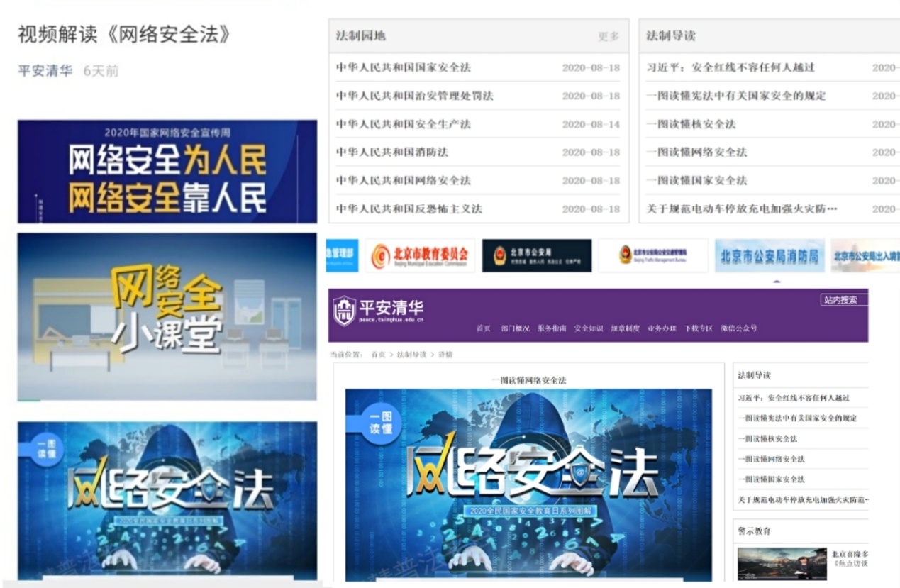The width and height of the screenshot is (900, 588).
Task: Open 首页 in the purple navigation bar
Action: 484,328
